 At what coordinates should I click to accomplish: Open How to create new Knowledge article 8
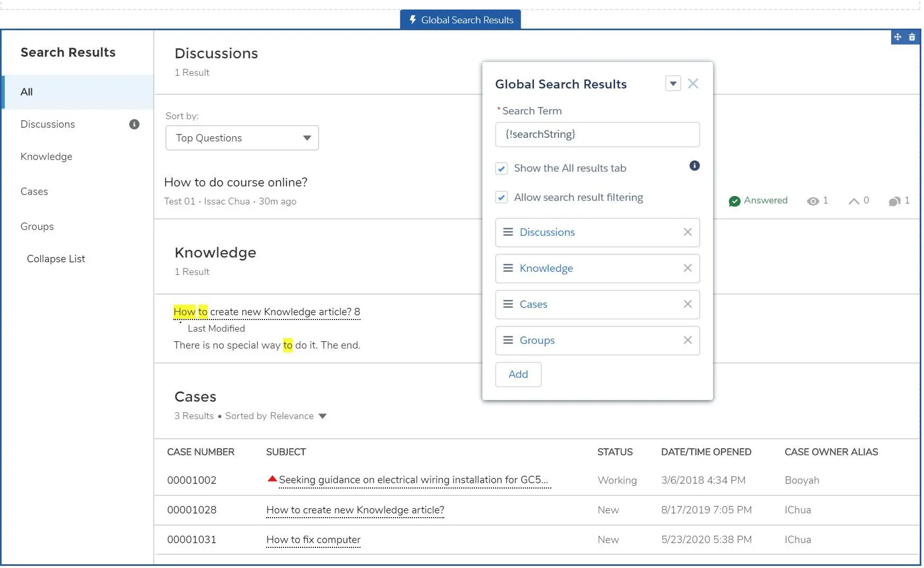coord(267,312)
